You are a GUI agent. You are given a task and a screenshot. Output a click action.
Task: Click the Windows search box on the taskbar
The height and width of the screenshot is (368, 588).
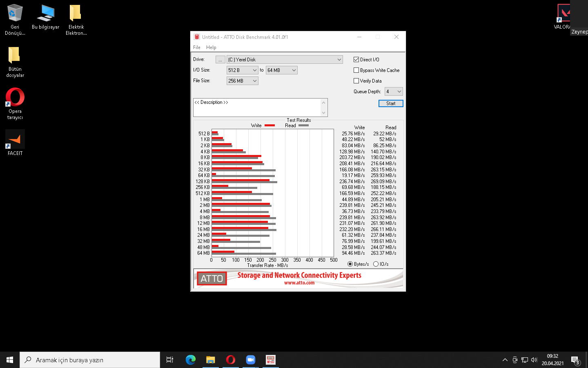[x=90, y=360]
